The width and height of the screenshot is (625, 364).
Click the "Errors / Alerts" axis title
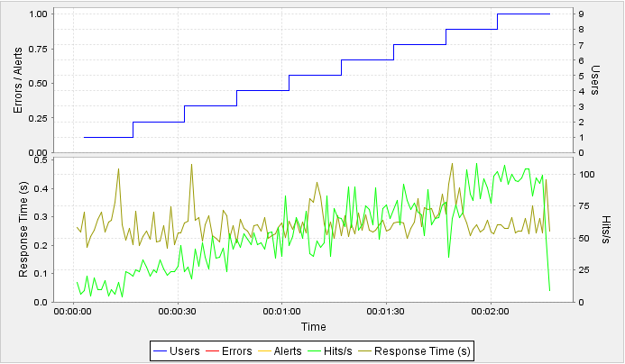tap(18, 78)
